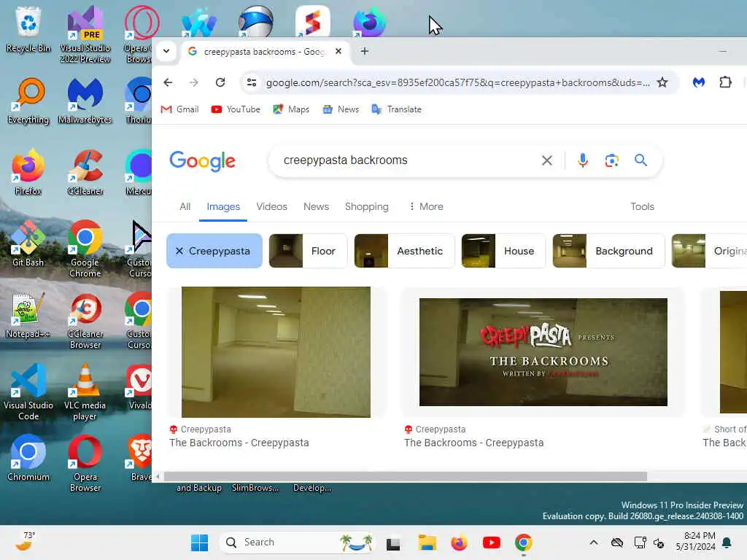Open weather widget showing 73°
The height and width of the screenshot is (560, 747).
pyautogui.click(x=25, y=542)
